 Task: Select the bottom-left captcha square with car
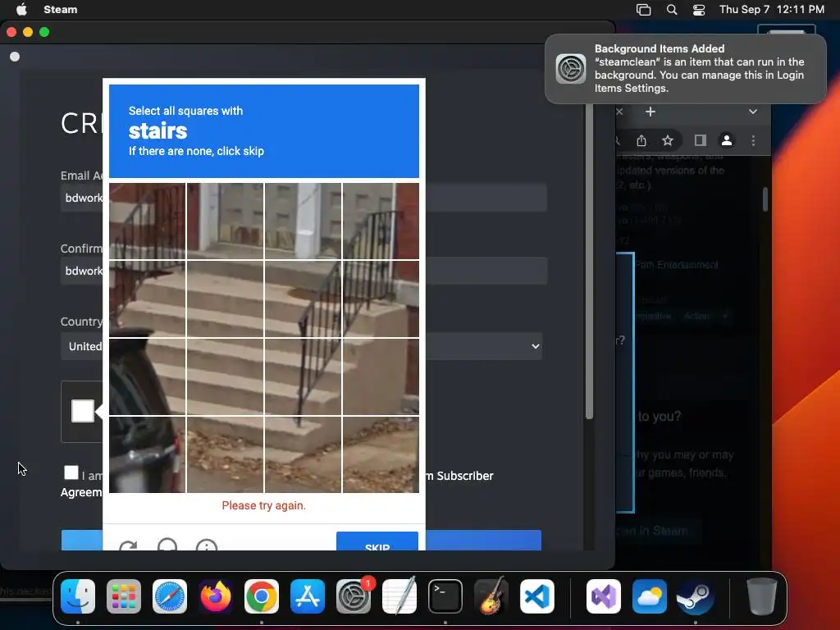point(148,454)
